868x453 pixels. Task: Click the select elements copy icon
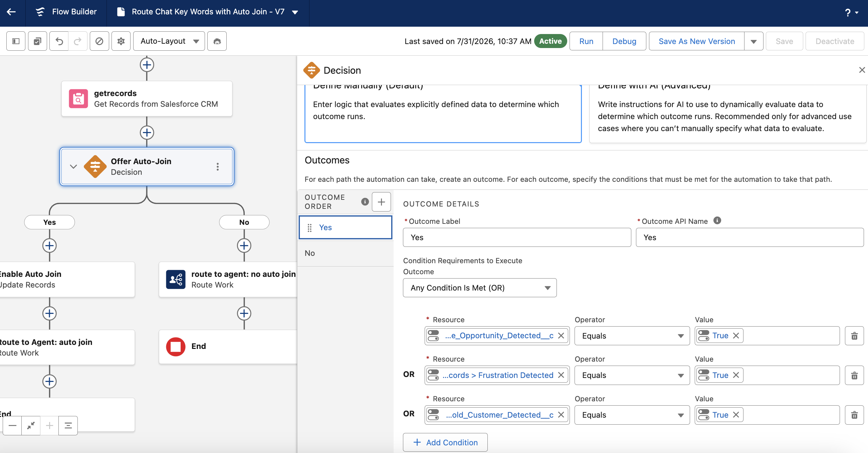coord(37,41)
